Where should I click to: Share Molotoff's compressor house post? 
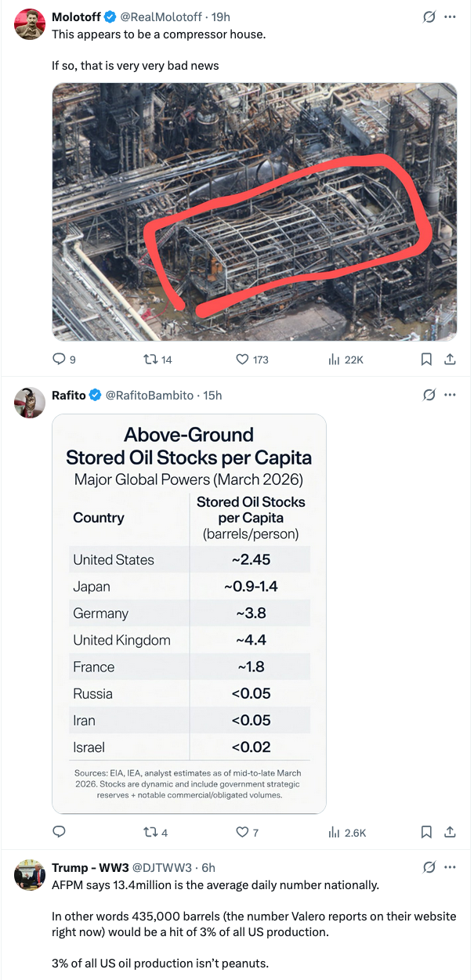tap(450, 360)
